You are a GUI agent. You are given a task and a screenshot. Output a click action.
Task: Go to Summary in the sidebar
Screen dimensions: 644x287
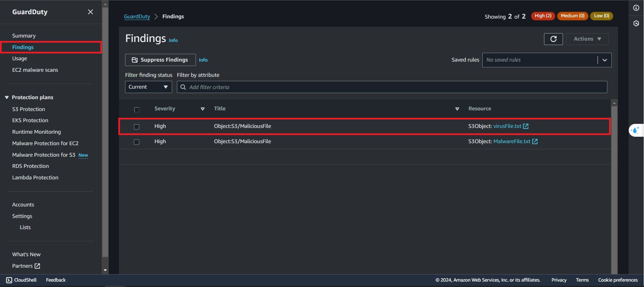[x=24, y=36]
